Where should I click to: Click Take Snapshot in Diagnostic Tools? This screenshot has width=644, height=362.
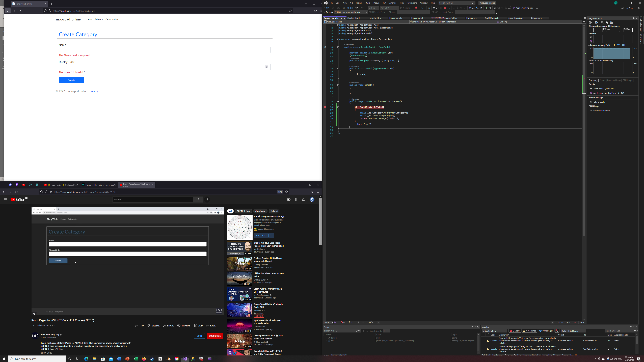pyautogui.click(x=600, y=102)
